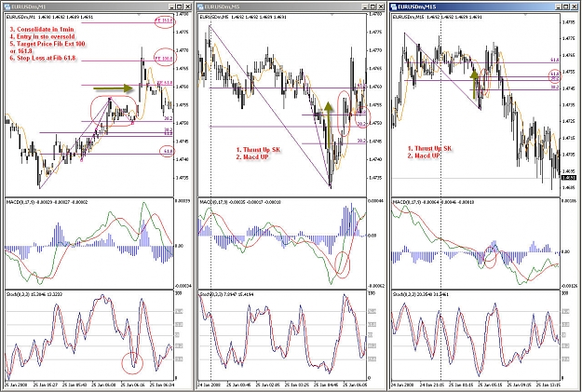Maximize the EURUSDm,M15 chart window
This screenshot has height=392, width=582.
[x=565, y=7]
